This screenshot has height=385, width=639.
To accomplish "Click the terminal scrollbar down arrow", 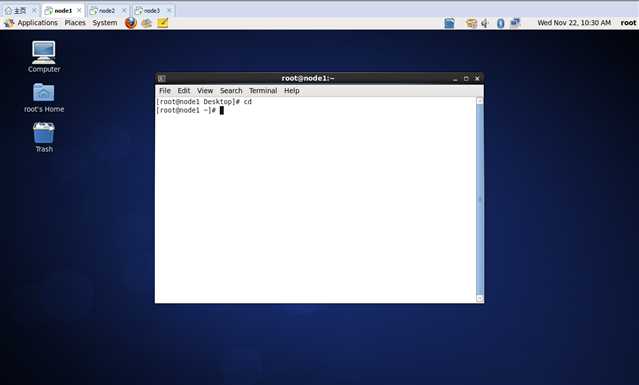I will (480, 298).
